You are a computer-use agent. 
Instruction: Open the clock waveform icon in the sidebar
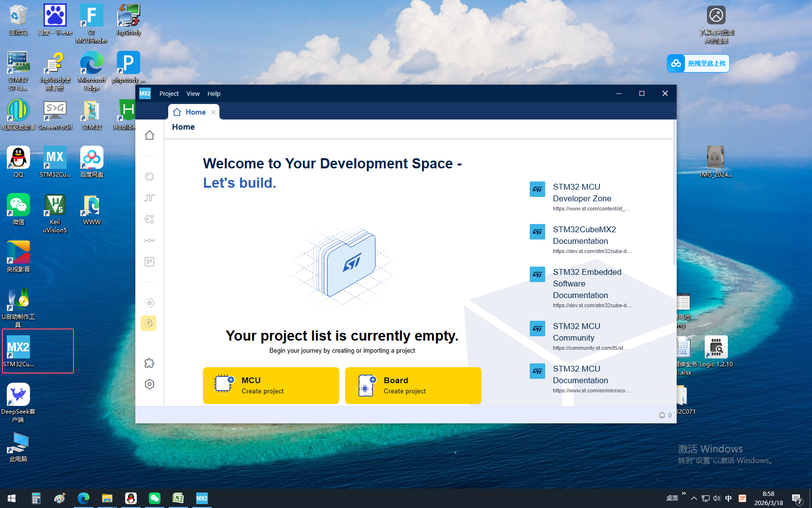pyautogui.click(x=149, y=198)
